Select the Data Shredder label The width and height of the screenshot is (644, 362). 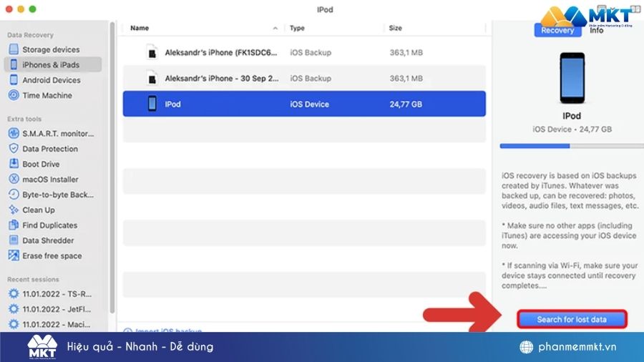[48, 240]
